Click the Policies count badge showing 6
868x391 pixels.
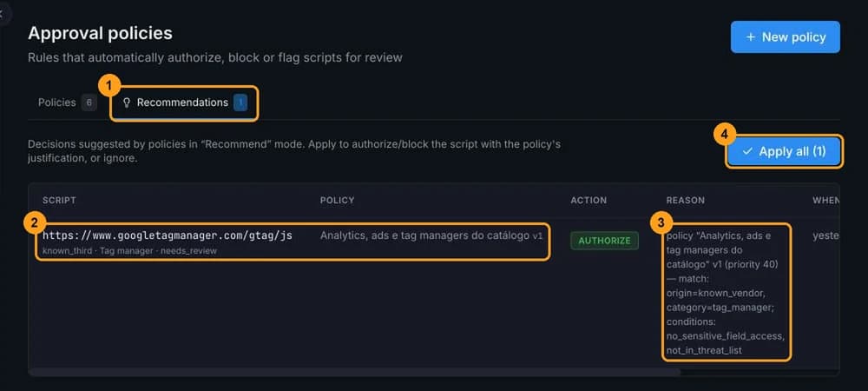pyautogui.click(x=89, y=103)
